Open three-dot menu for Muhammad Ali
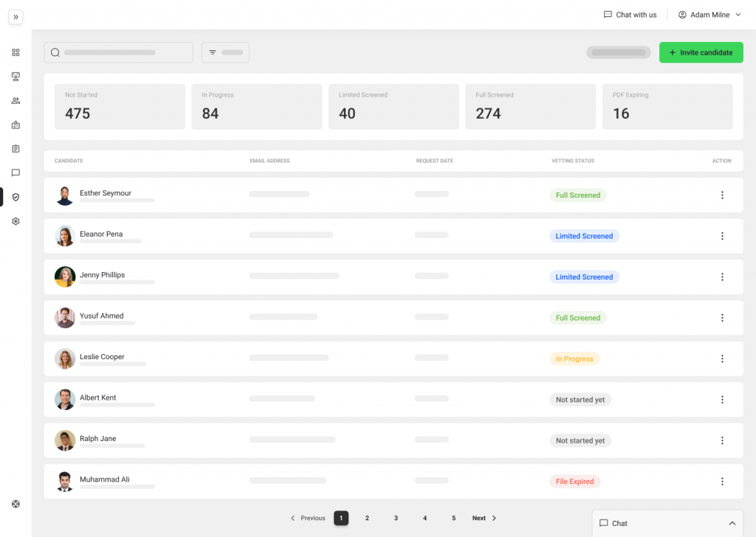756x537 pixels. 722,482
